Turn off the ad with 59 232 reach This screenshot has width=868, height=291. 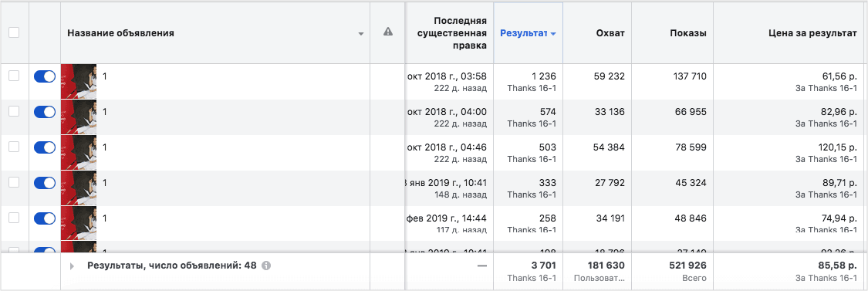tap(45, 76)
